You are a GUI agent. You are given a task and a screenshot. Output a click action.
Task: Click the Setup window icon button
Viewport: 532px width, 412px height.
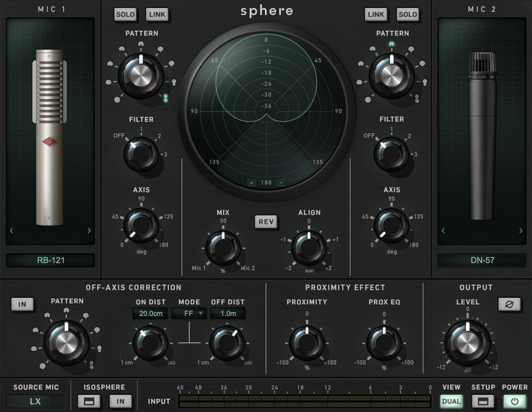coord(483,401)
